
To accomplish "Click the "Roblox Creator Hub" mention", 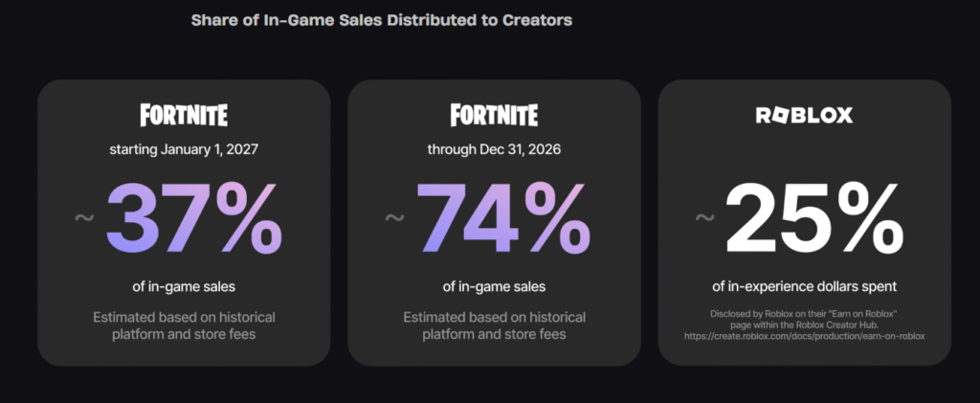I will pos(836,325).
